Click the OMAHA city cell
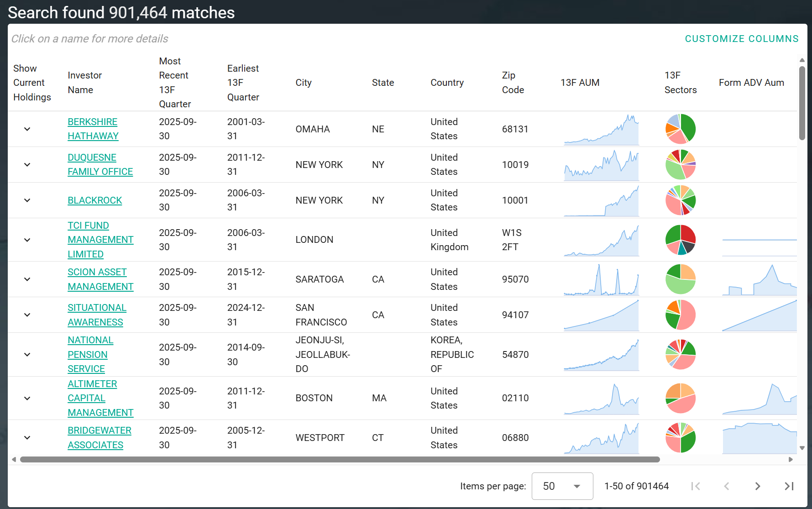 pos(313,129)
